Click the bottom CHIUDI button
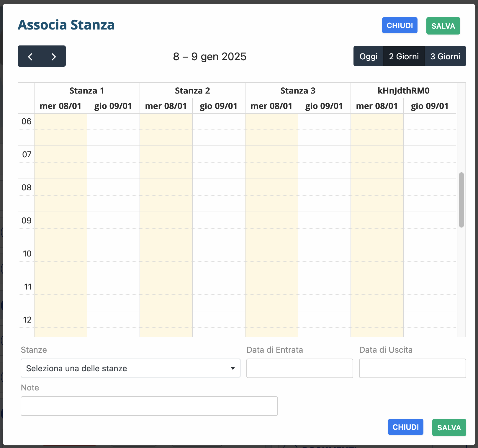 (405, 427)
